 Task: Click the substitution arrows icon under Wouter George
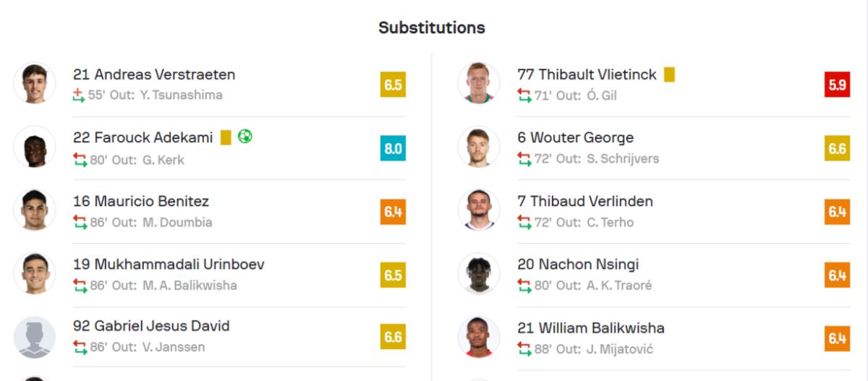coord(524,158)
